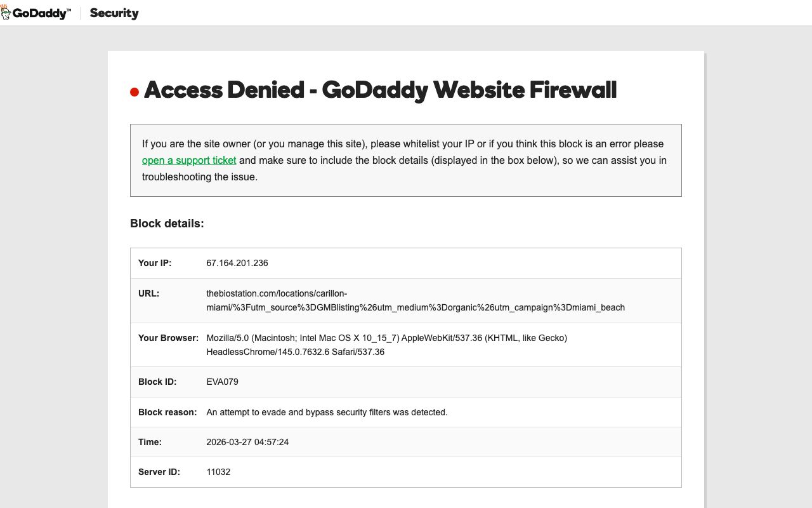Image resolution: width=812 pixels, height=508 pixels.
Task: Click the timestamp 2026-03-27 04:57:24
Action: 247,442
